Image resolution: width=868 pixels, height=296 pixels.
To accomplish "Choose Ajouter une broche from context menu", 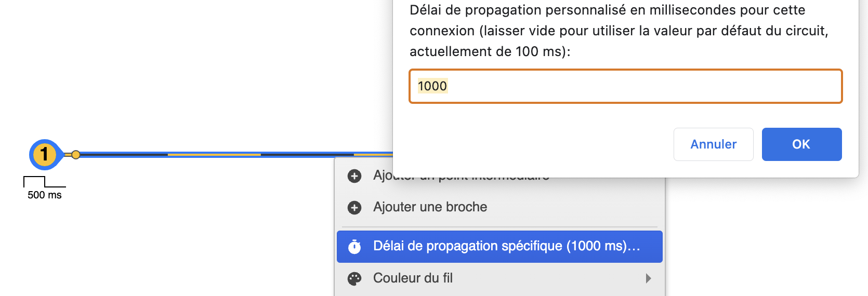I will 430,207.
